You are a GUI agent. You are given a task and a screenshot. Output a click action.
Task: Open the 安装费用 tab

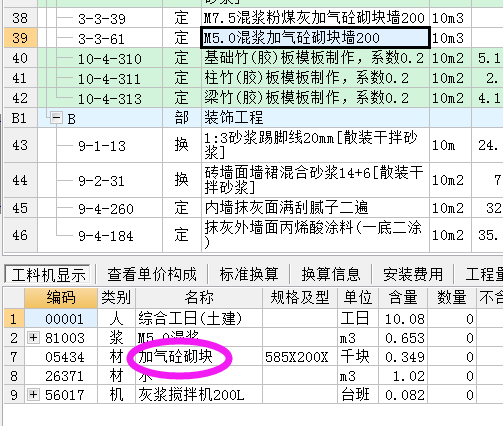click(413, 275)
